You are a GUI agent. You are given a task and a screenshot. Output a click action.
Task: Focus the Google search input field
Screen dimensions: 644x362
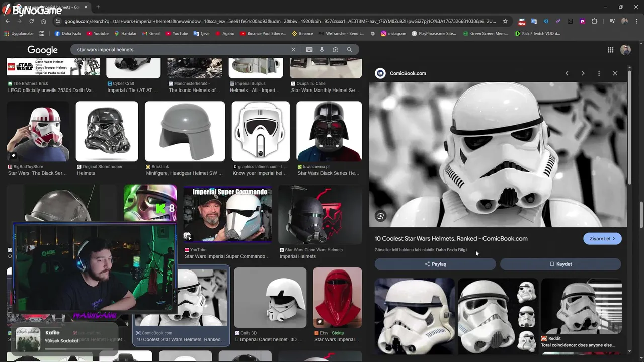(x=181, y=50)
